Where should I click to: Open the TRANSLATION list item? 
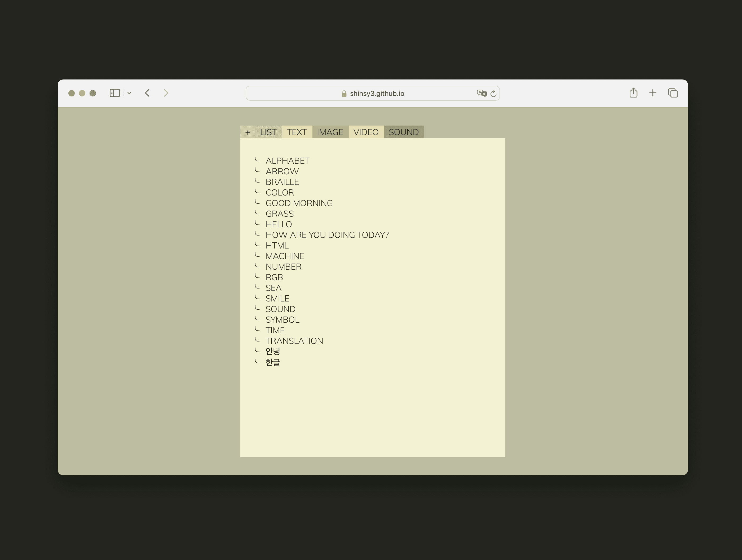point(294,341)
